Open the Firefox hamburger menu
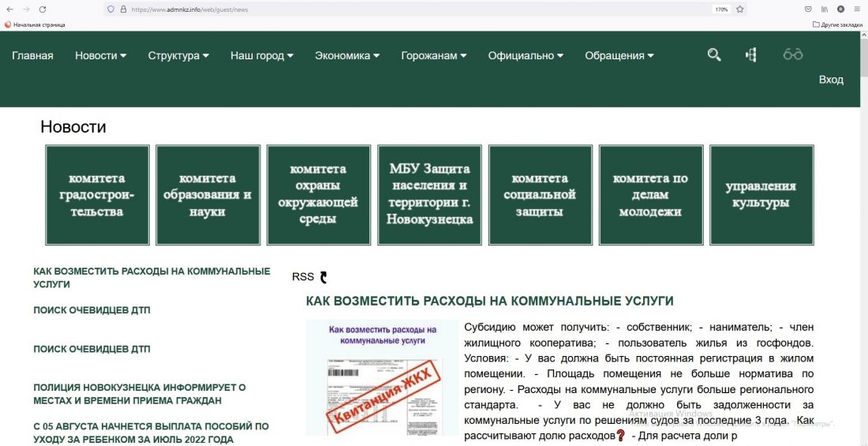This screenshot has width=868, height=446. click(x=857, y=9)
